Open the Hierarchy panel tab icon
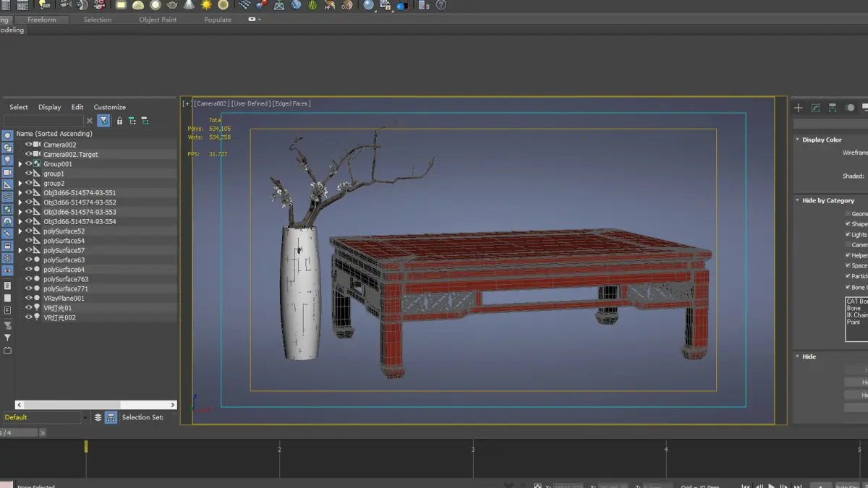Image resolution: width=868 pixels, height=488 pixels. pos(833,108)
